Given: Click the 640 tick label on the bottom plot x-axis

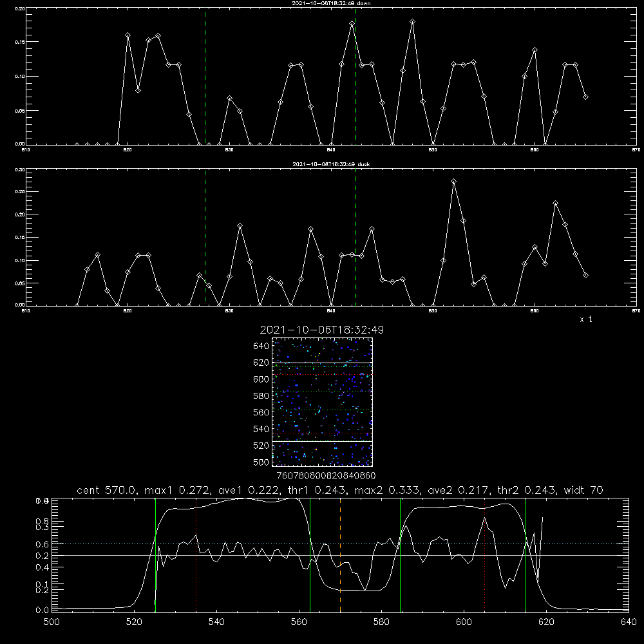Looking at the screenshot, I should pos(629,622).
